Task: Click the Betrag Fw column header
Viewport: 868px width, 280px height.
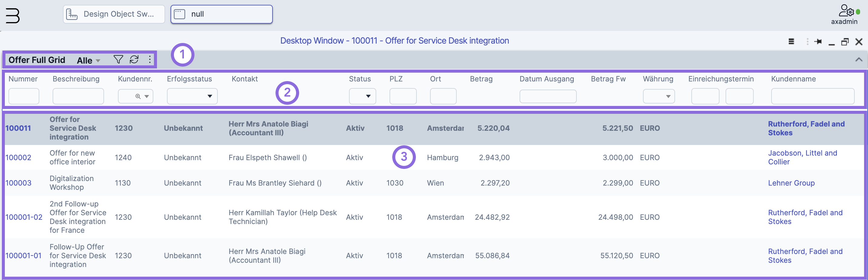Action: (x=608, y=79)
